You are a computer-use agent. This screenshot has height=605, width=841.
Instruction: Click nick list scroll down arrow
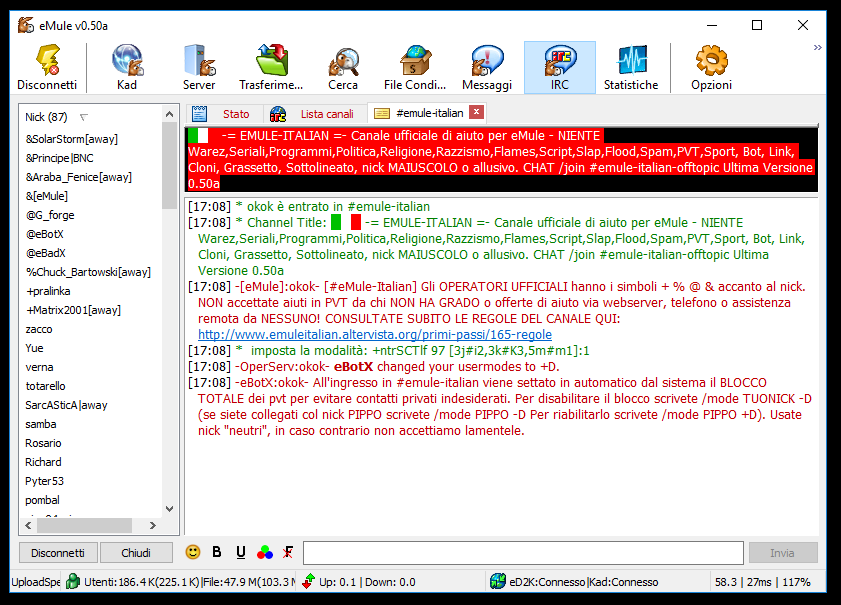tap(169, 509)
